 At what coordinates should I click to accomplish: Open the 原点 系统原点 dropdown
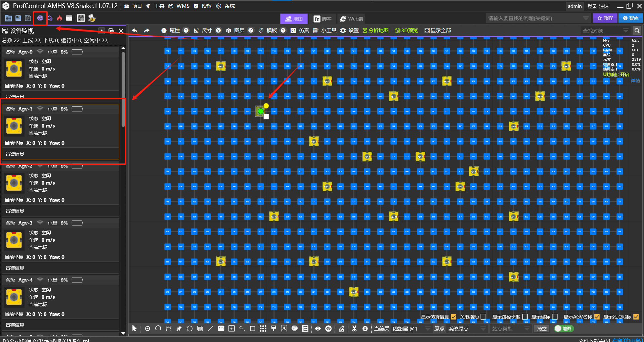(x=467, y=329)
